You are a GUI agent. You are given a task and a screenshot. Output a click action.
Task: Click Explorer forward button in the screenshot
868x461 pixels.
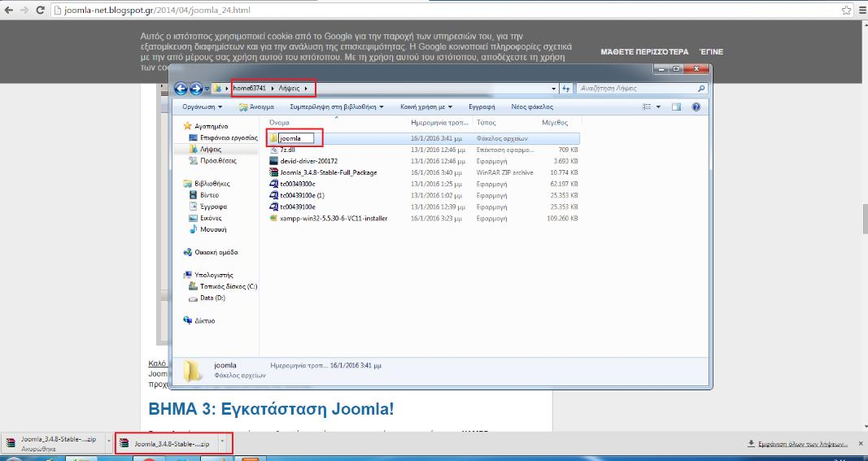click(196, 88)
